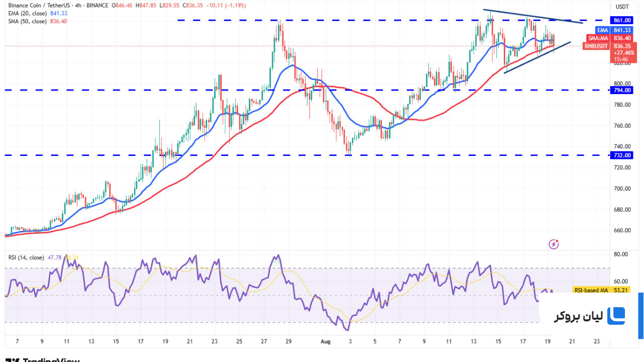Viewport: 644px width, 362px height.
Task: Open the USDT currency selector
Action: tap(622, 7)
